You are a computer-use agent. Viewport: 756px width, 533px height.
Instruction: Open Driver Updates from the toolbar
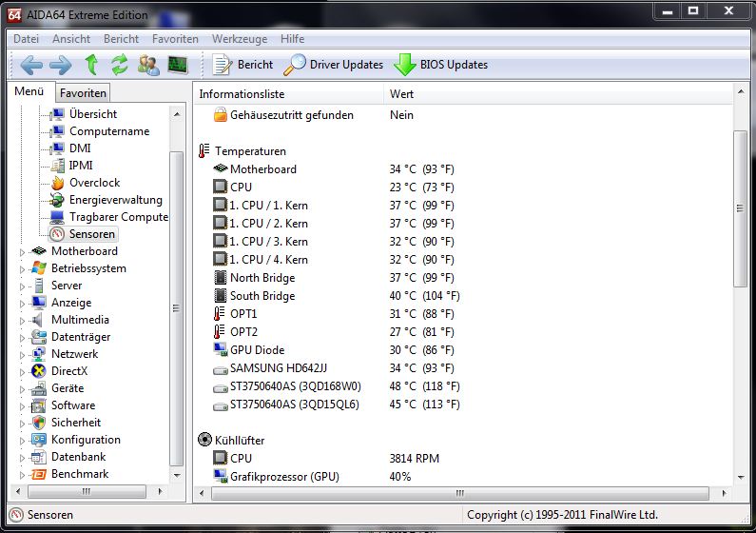(333, 65)
